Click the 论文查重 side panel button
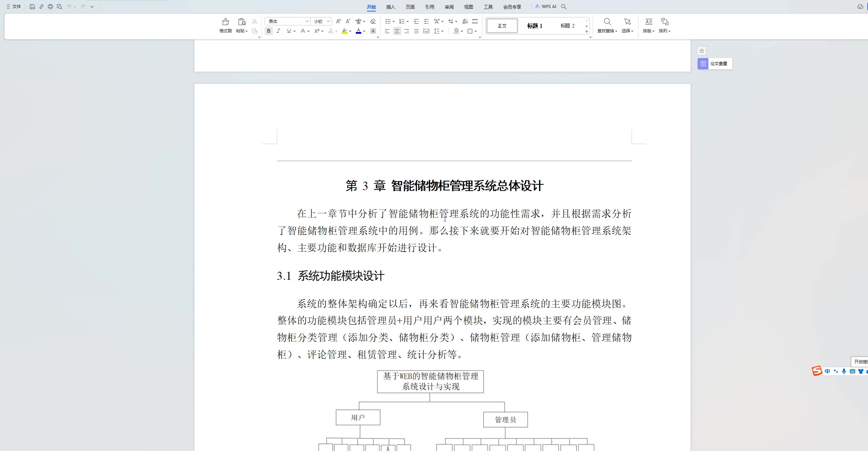This screenshot has width=868, height=451. (715, 64)
